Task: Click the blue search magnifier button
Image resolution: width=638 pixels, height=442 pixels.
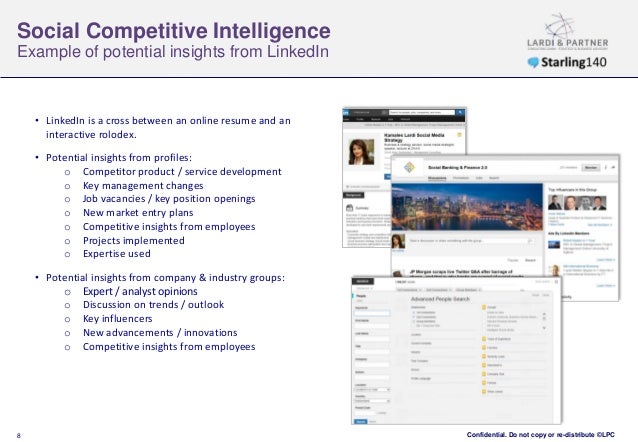Action: (x=460, y=112)
